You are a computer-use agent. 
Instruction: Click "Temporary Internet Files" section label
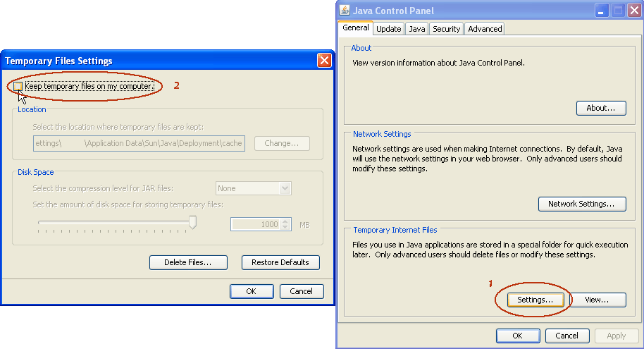(395, 231)
